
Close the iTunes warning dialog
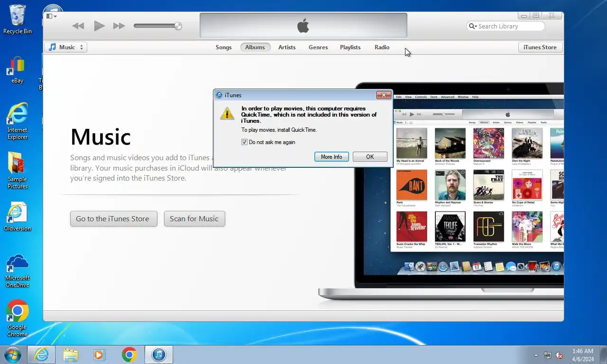click(384, 95)
